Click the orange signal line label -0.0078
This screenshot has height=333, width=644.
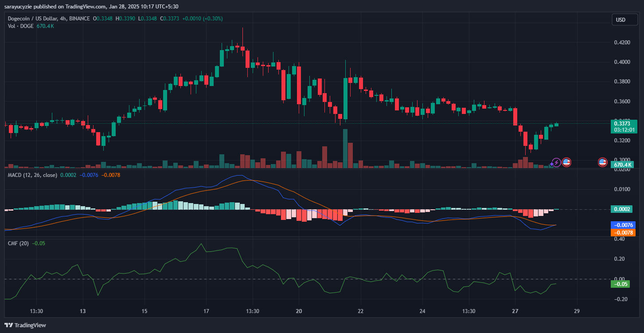[623, 232]
